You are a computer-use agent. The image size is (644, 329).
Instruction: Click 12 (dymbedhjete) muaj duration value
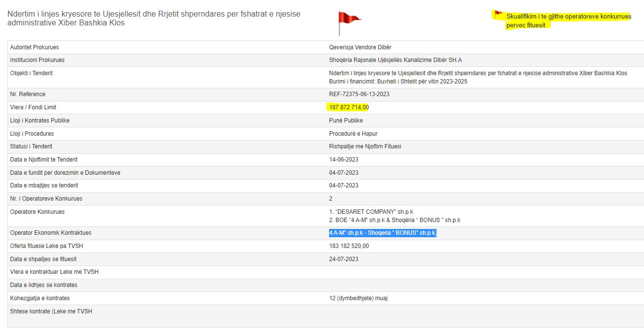coord(358,298)
